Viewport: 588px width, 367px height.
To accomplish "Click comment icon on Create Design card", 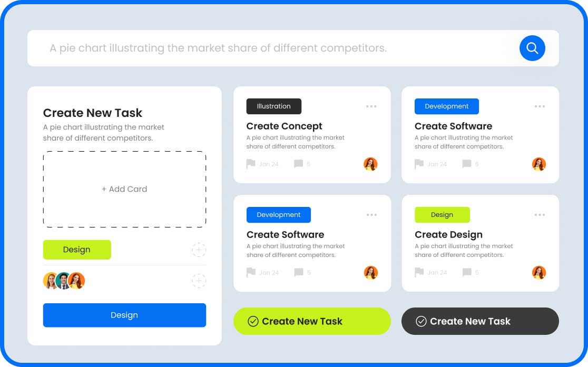I will [x=466, y=272].
